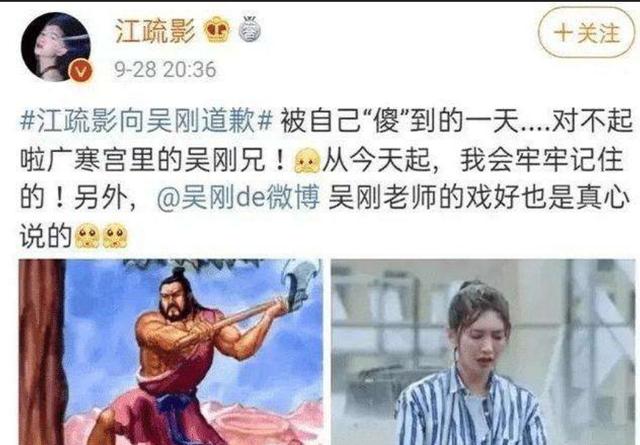Tap the second emoji after 说的
Viewport: 640px width, 445px height.
115,236
